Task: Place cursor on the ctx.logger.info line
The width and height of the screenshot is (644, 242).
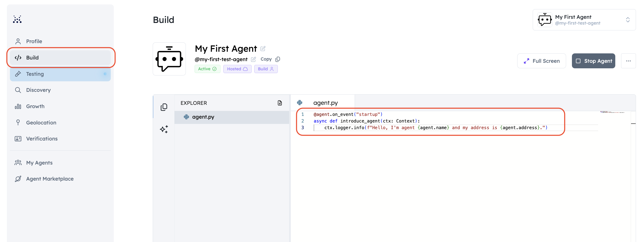Action: click(436, 127)
